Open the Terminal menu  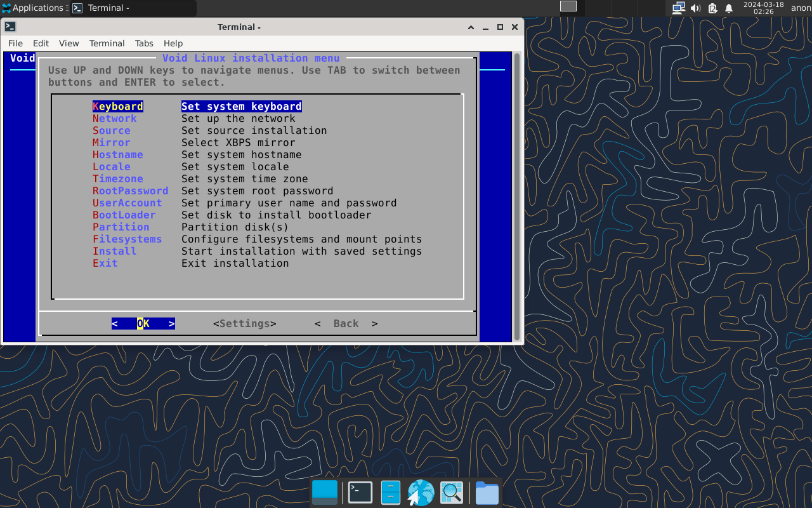tap(107, 43)
